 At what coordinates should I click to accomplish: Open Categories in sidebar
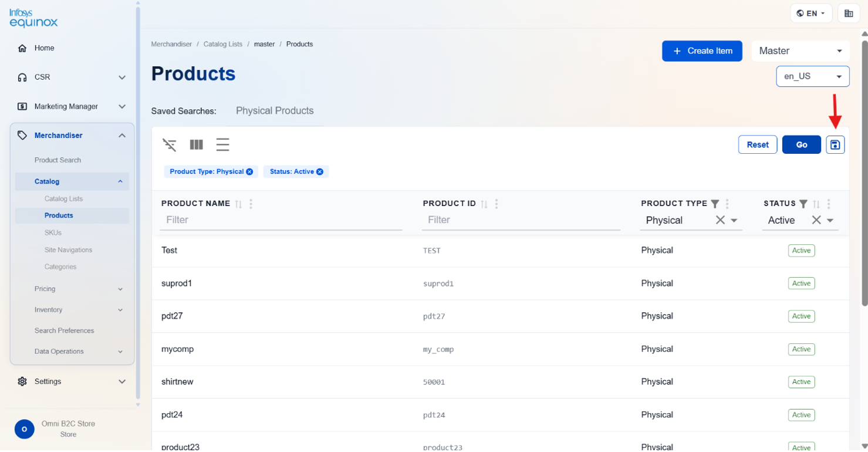[x=60, y=267]
